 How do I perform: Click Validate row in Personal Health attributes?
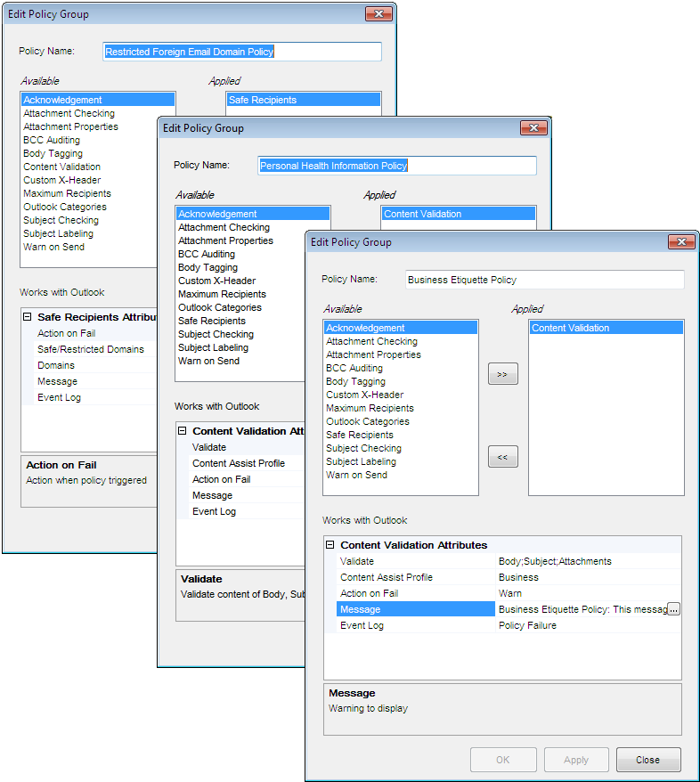(x=247, y=447)
